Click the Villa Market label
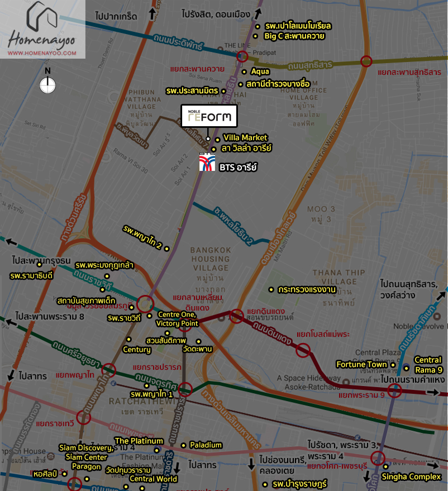The width and height of the screenshot is (448, 491). coord(245,137)
